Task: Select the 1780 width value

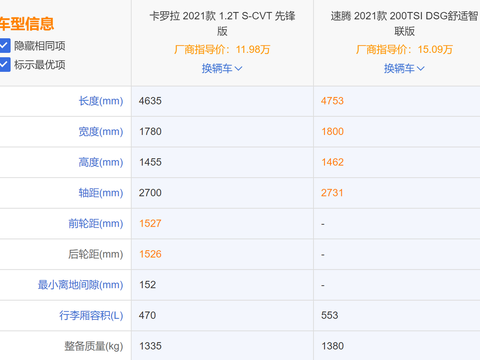Action: tap(150, 131)
